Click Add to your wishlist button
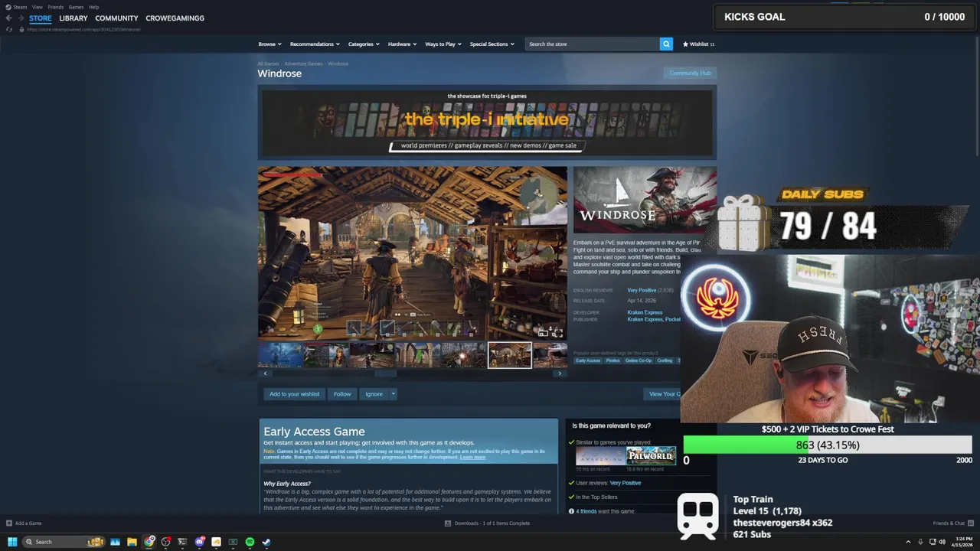980x551 pixels. pyautogui.click(x=295, y=394)
